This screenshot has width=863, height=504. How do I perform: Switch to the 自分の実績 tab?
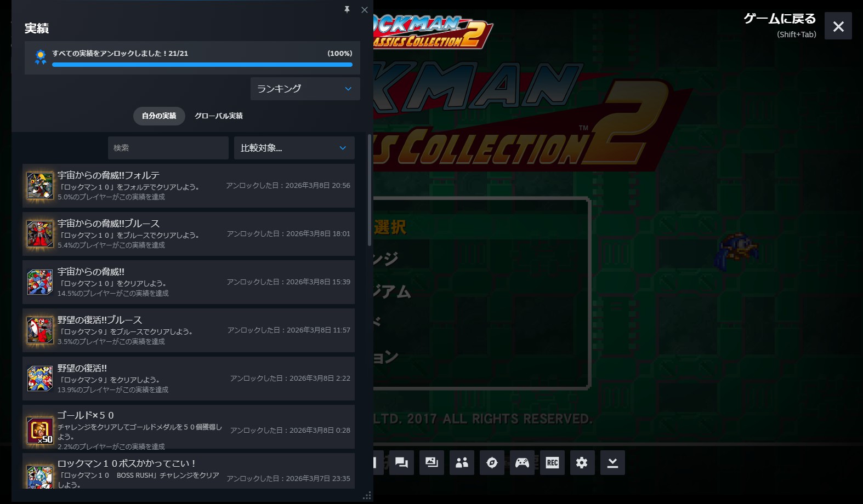[x=159, y=116]
